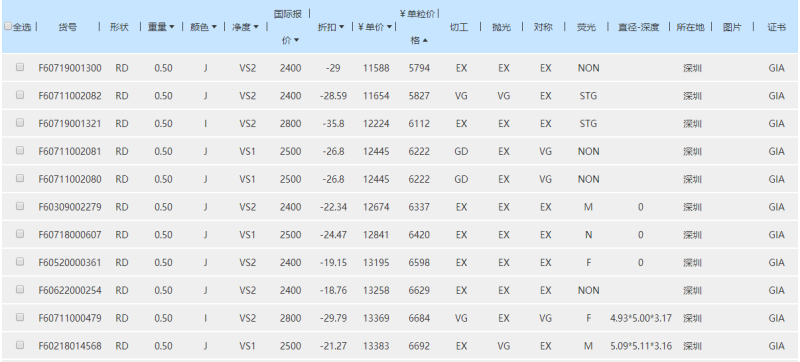Sort by the ¥单粒价格 column header
800x362 pixels.
coord(418,27)
